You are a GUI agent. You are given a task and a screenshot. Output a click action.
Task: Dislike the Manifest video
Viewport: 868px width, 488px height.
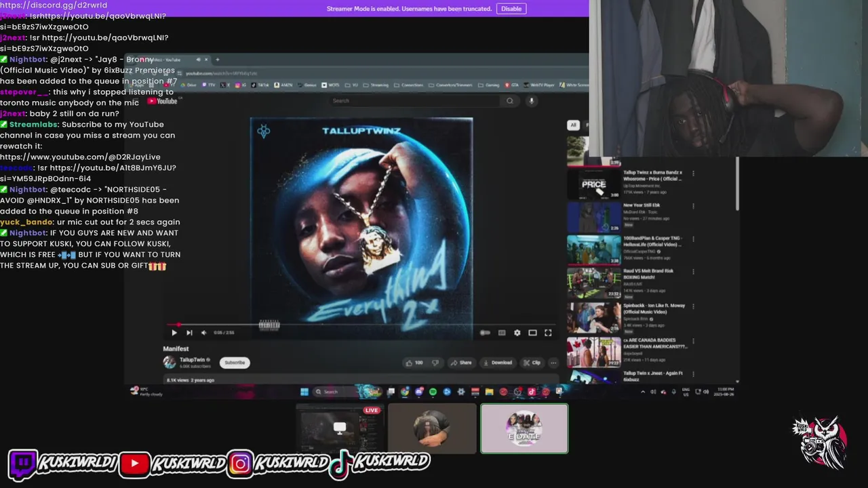click(x=435, y=363)
